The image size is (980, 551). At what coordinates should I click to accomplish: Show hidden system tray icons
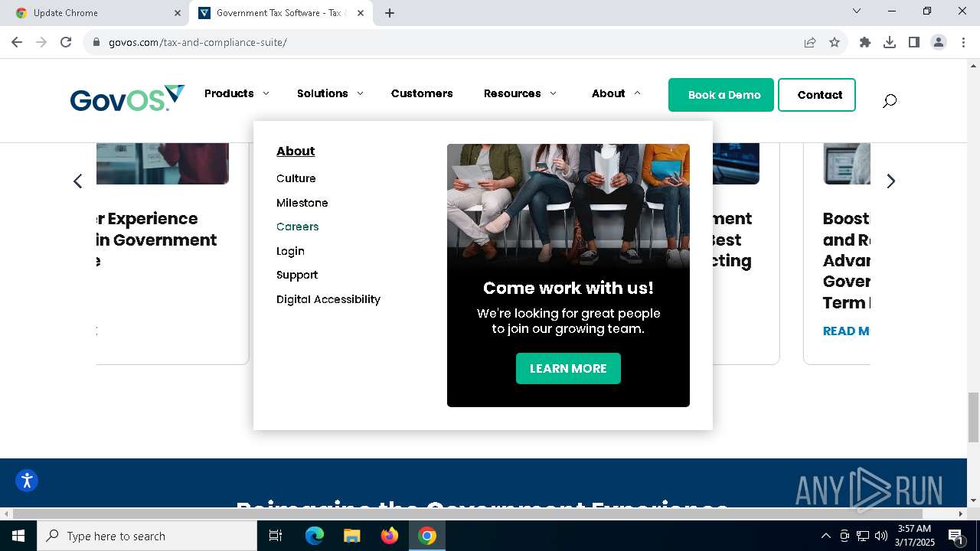pos(825,536)
